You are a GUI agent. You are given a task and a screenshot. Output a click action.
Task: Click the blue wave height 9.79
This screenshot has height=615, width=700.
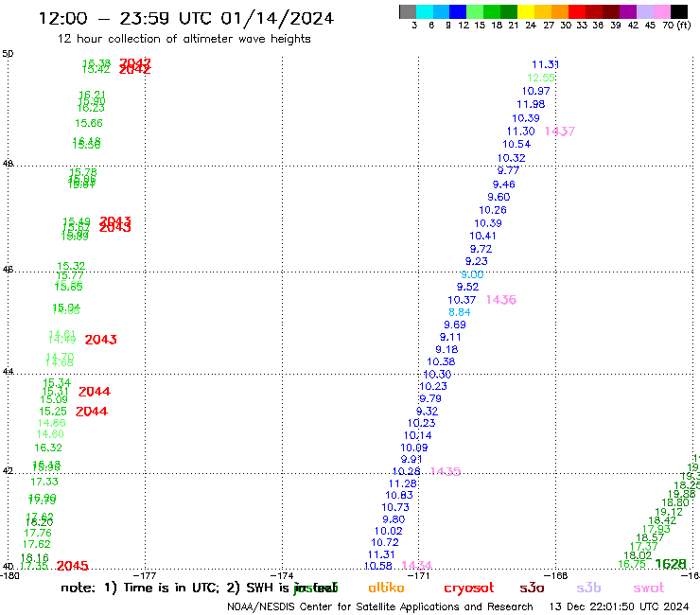pos(430,398)
